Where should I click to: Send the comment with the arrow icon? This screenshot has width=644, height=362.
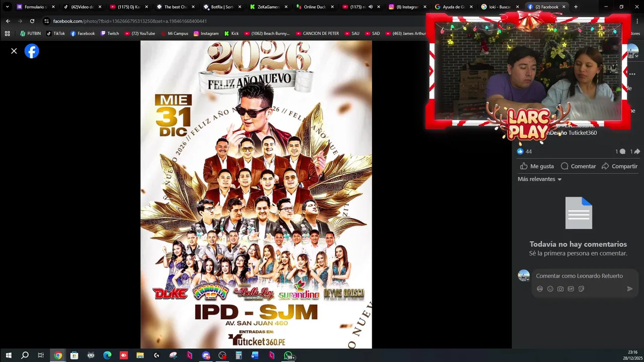coord(629,289)
